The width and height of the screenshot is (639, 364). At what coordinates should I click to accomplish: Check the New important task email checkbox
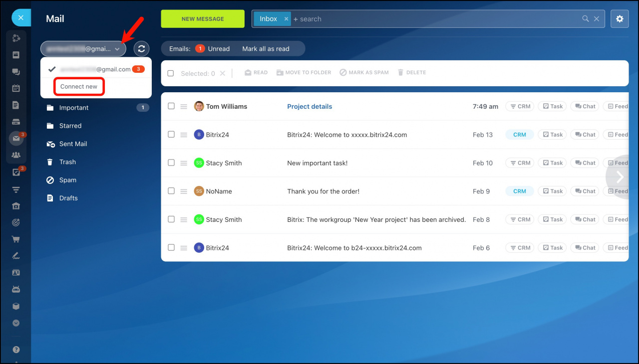(x=171, y=163)
